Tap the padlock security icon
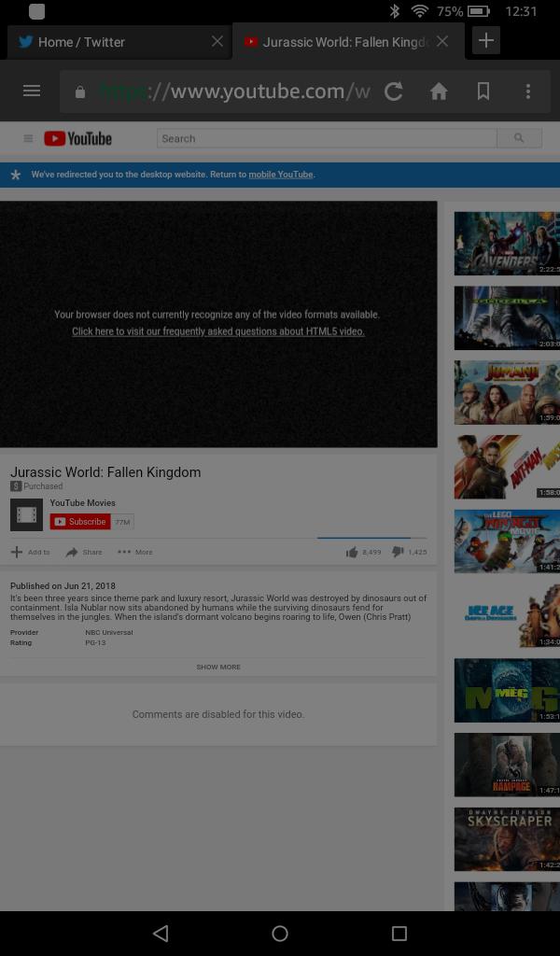Viewport: 560px width, 956px height. [x=80, y=92]
